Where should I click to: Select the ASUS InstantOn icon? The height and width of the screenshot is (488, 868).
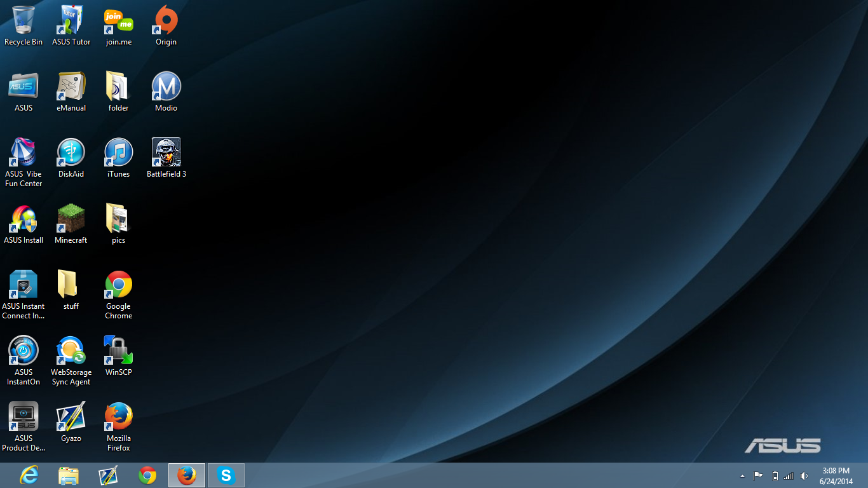(24, 360)
